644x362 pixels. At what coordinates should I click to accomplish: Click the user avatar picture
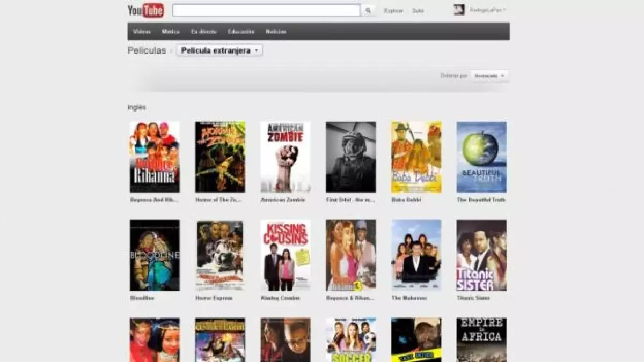pyautogui.click(x=459, y=10)
